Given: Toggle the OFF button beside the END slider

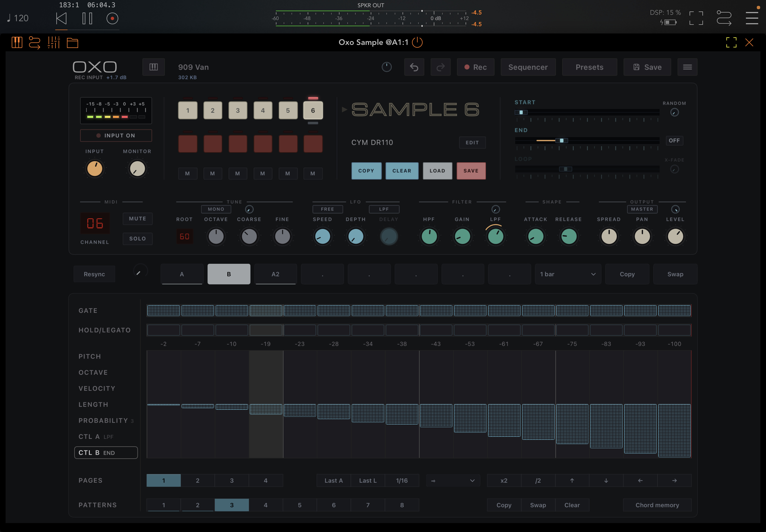Looking at the screenshot, I should click(x=674, y=141).
